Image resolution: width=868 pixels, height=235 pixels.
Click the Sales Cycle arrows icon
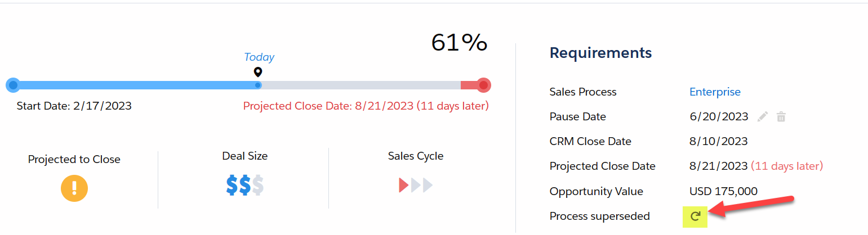pyautogui.click(x=416, y=185)
